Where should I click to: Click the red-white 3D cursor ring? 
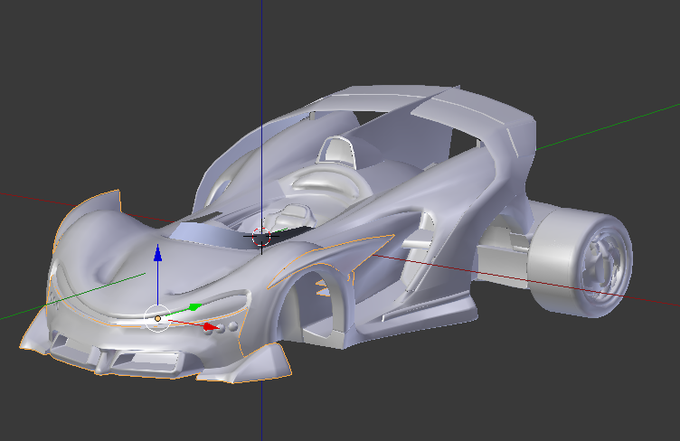[262, 237]
